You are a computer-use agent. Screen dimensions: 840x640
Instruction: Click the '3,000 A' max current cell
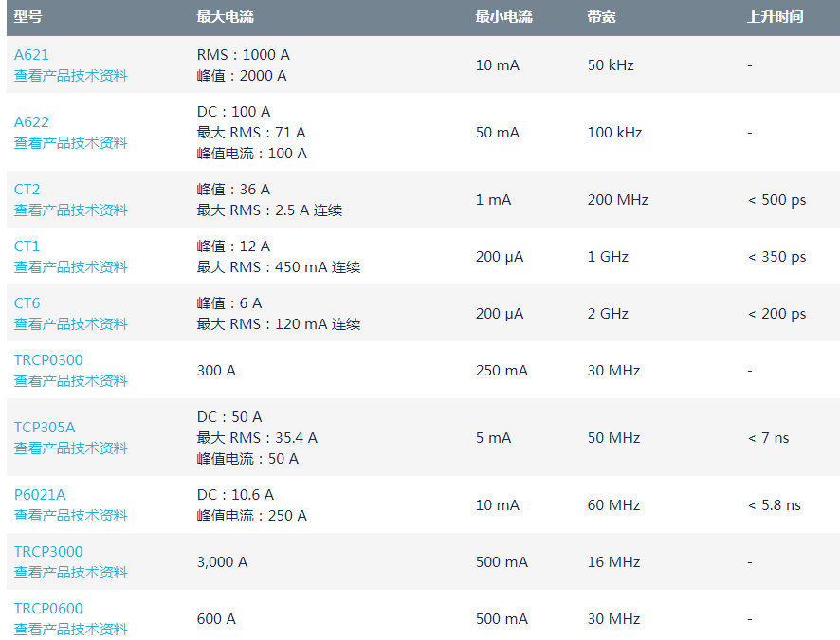point(222,562)
